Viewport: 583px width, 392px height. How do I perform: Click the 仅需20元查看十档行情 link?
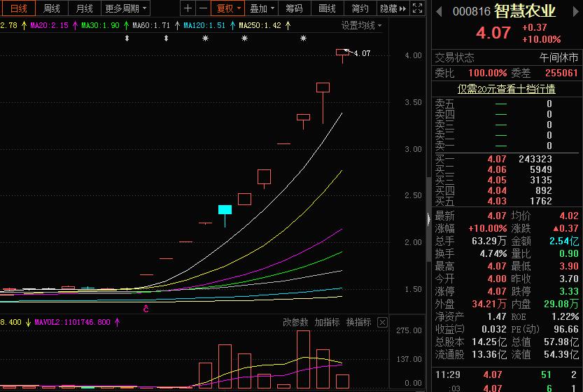tap(506, 89)
